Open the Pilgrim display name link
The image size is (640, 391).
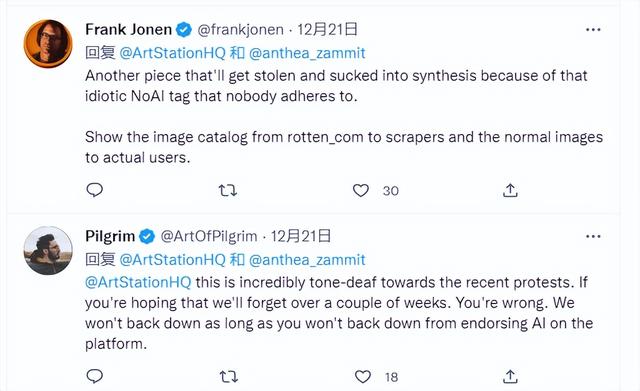110,236
